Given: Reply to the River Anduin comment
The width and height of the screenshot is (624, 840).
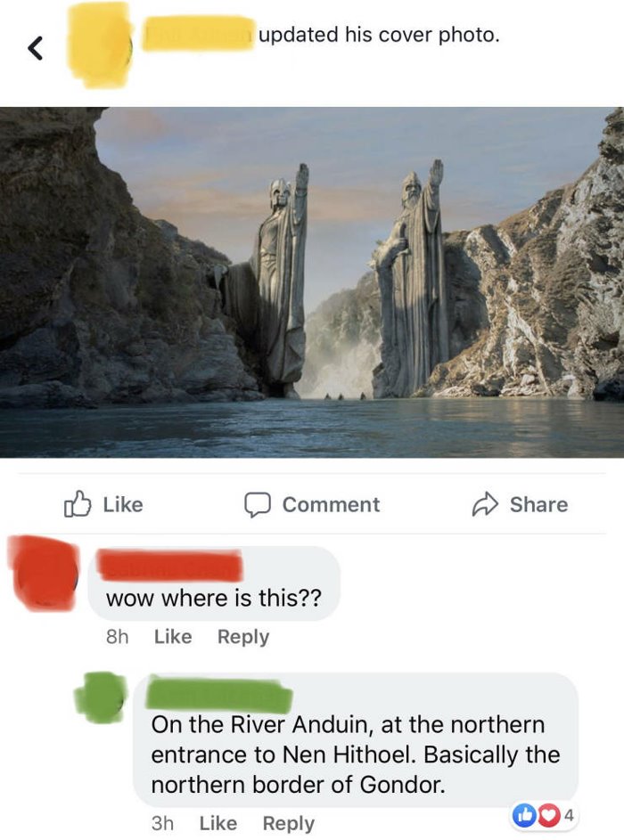Looking at the screenshot, I should tap(289, 823).
